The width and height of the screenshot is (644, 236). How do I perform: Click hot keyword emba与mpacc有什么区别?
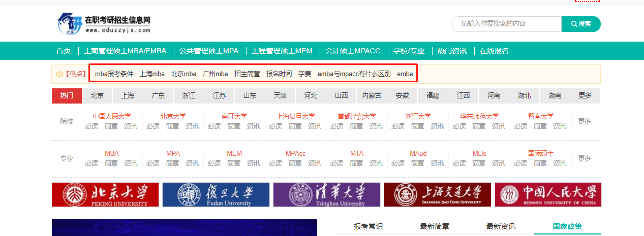pos(354,74)
